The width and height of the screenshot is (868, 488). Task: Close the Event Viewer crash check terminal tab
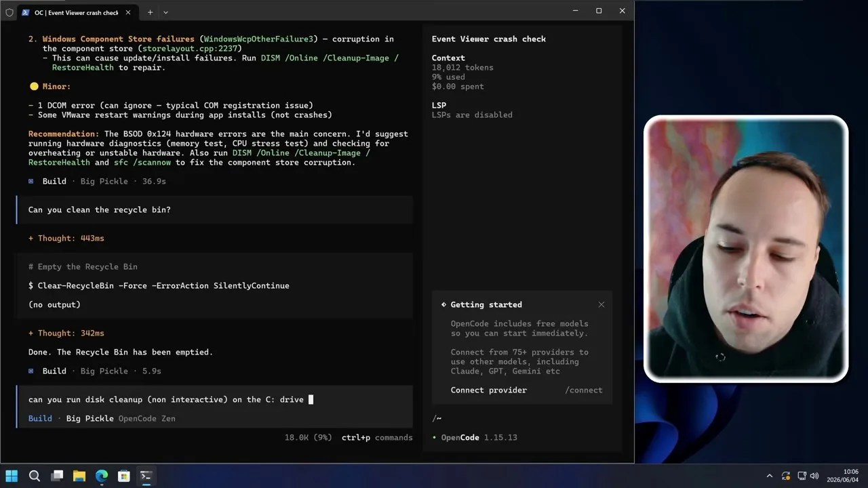(128, 12)
